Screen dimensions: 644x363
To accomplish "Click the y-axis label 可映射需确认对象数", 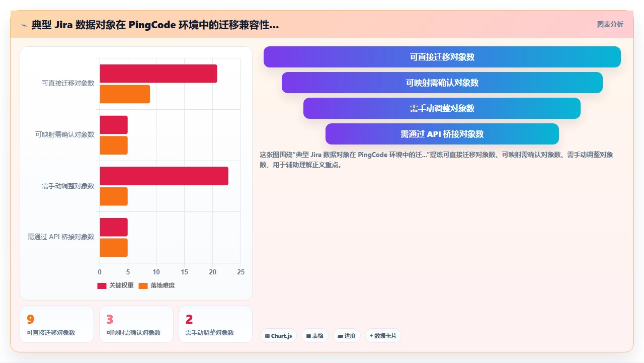I will (65, 135).
